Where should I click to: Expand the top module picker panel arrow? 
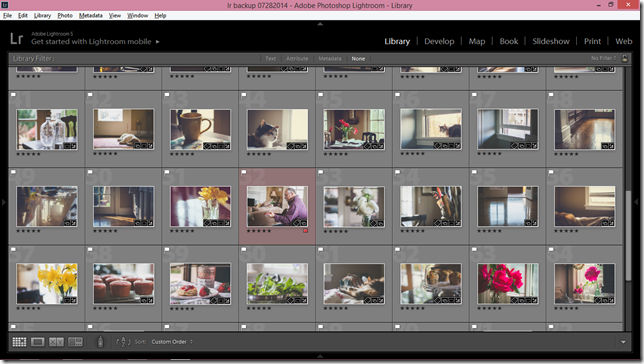tap(320, 24)
